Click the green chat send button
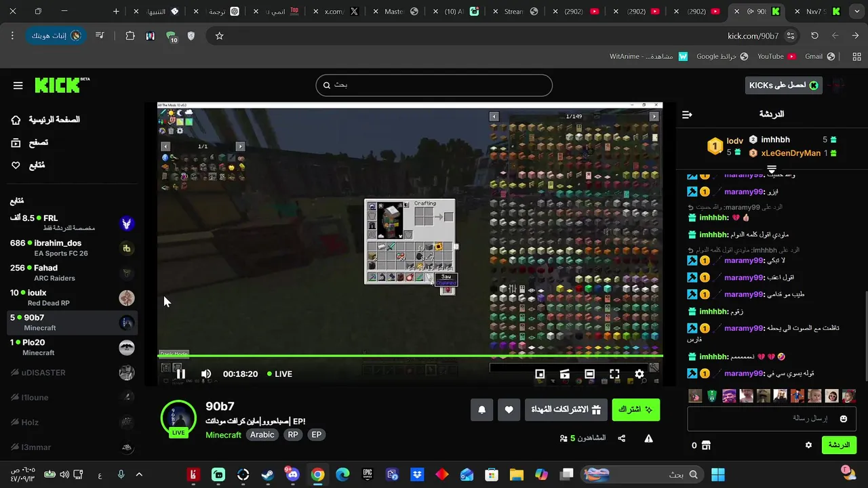 click(x=839, y=445)
